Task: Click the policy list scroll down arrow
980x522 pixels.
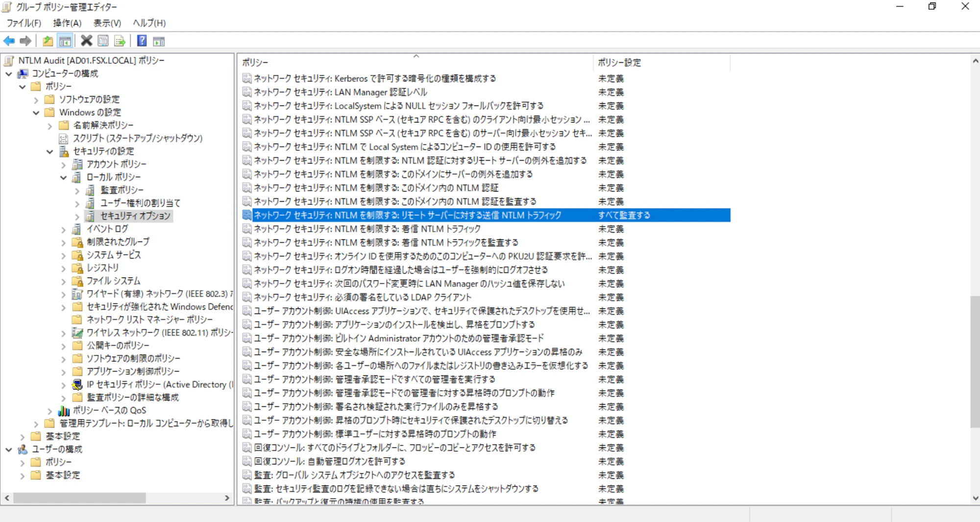Action: (975, 498)
